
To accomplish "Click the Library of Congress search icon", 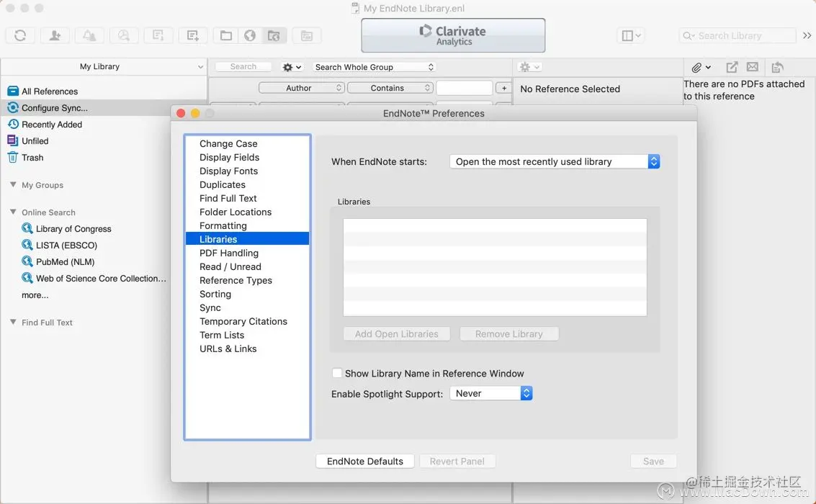I will (x=27, y=228).
